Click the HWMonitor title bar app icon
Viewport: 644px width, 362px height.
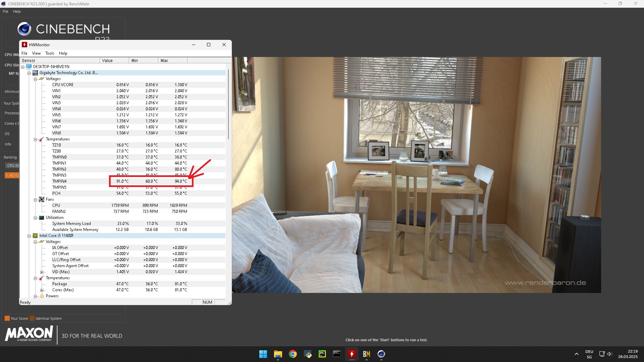[24, 45]
